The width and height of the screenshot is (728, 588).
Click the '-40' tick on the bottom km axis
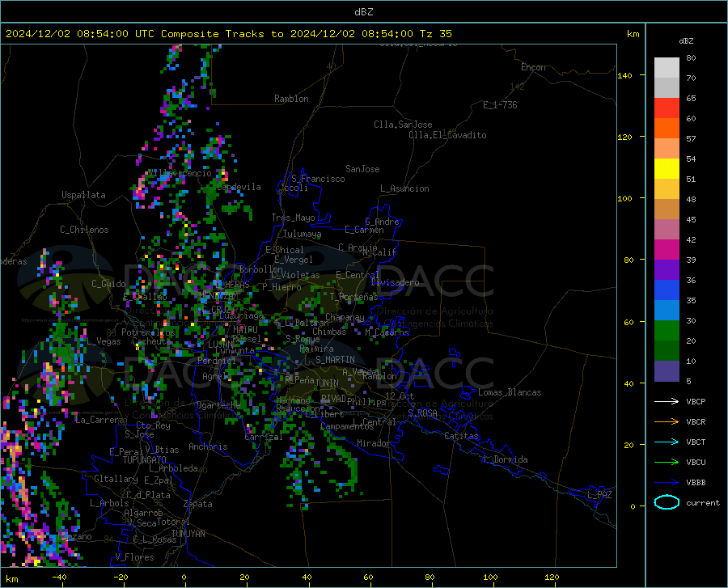[59, 577]
